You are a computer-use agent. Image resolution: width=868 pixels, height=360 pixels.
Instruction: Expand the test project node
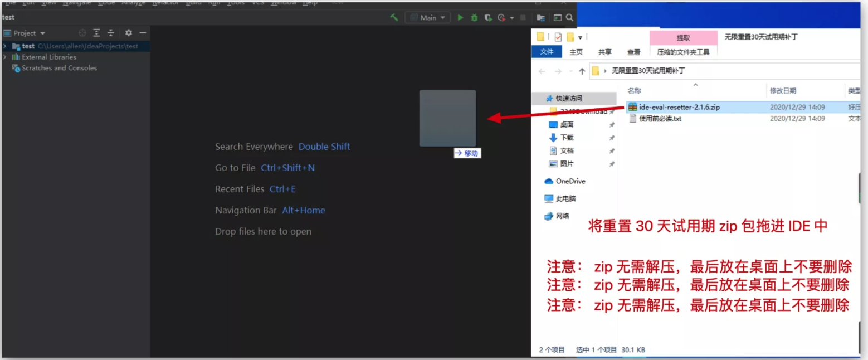pos(4,46)
